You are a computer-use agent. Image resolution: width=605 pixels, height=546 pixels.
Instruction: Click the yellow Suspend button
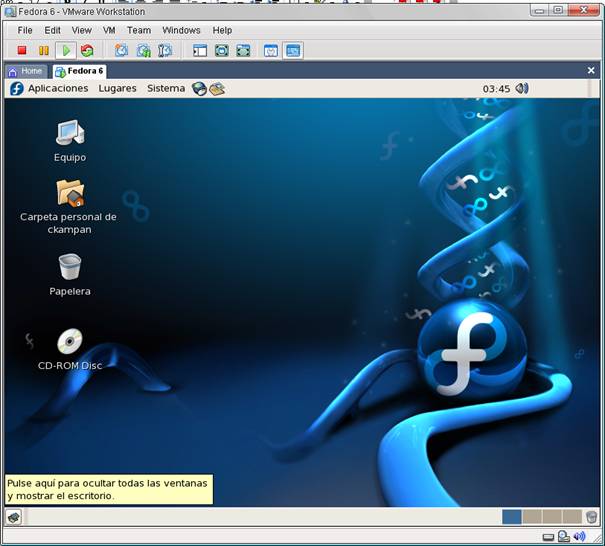(44, 50)
